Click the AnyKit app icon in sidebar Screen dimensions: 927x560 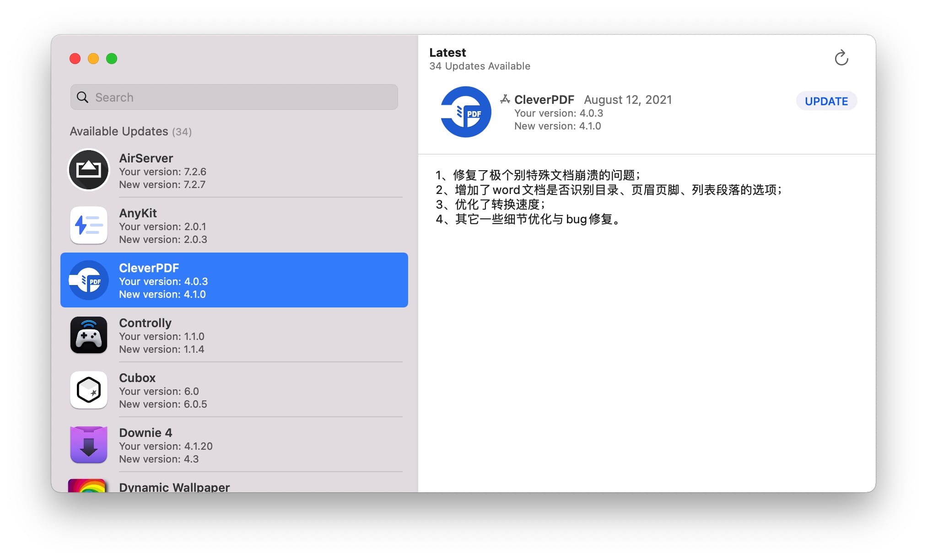tap(88, 224)
